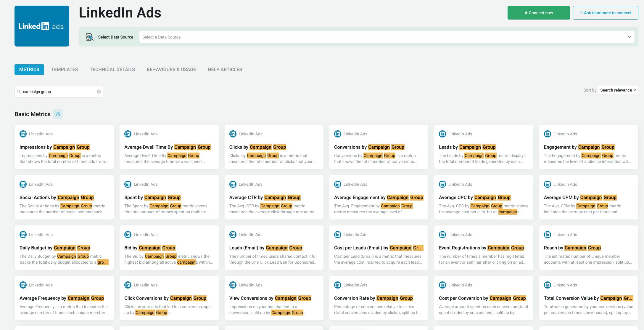Select Reach by Campaign Group title

(572, 248)
